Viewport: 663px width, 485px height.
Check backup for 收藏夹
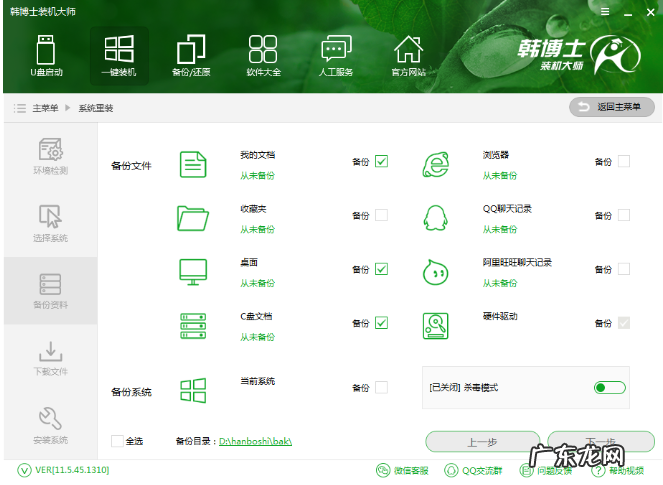pos(381,215)
